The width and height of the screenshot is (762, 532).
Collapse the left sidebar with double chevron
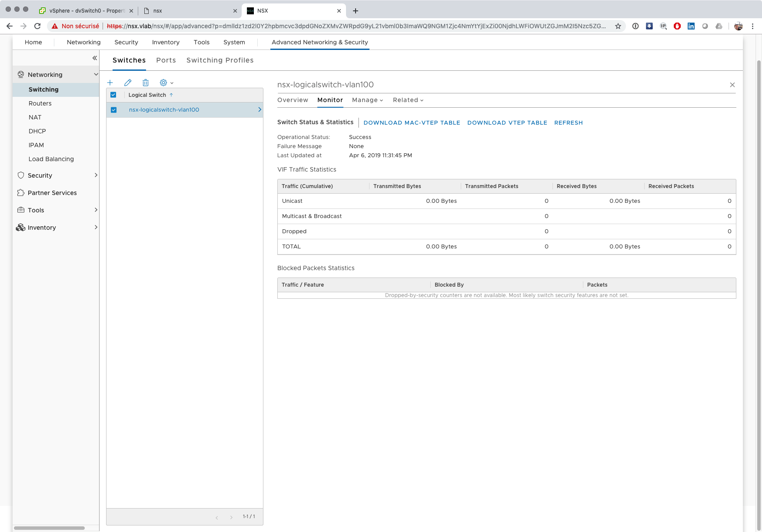click(x=94, y=58)
